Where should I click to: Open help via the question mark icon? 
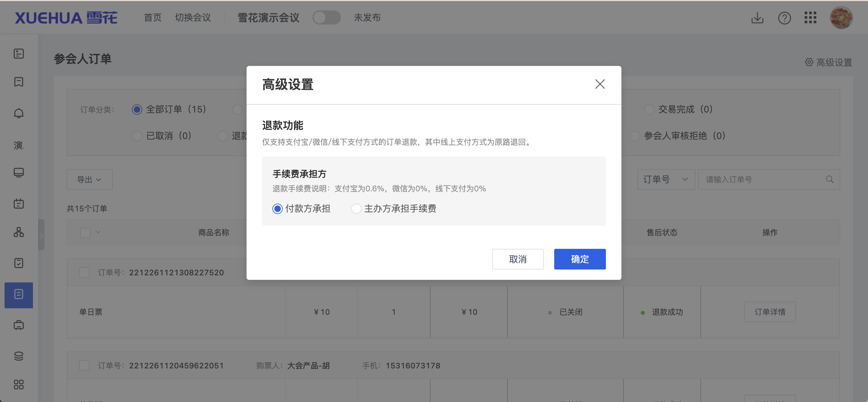784,18
